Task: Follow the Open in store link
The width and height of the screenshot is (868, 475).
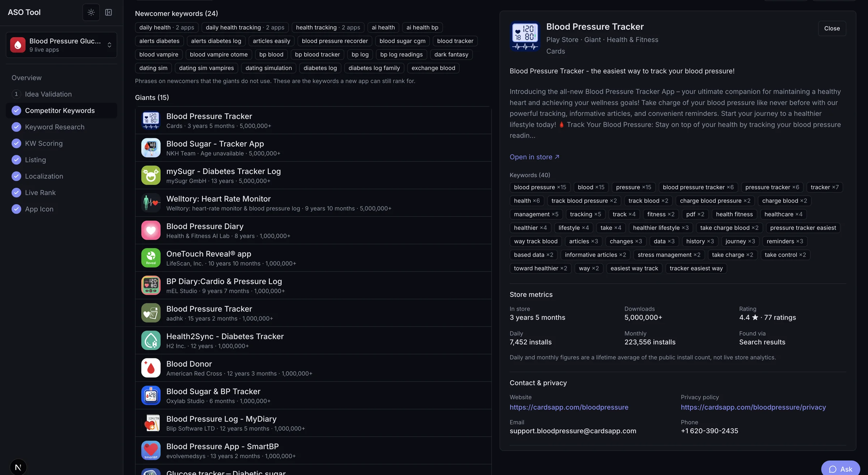Action: coord(534,157)
